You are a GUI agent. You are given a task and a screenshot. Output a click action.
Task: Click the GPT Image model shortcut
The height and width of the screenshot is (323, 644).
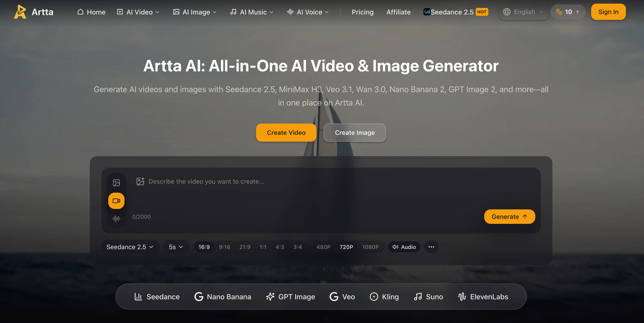(x=291, y=297)
